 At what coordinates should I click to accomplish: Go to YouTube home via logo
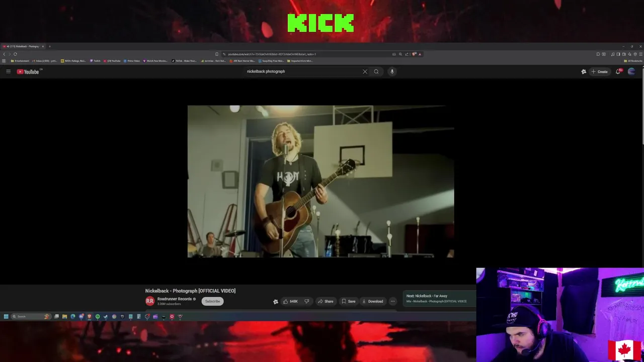coord(28,71)
